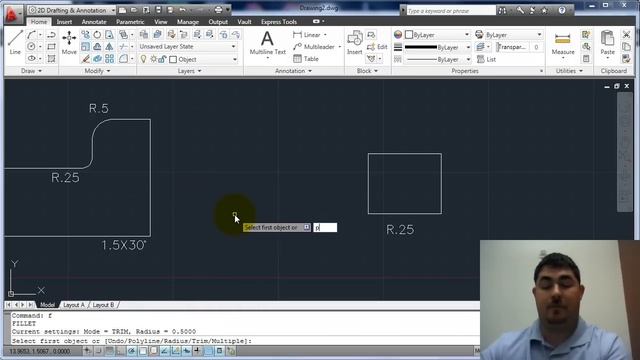Viewport: 640px width, 360px height.
Task: Switch to the Parametric ribbon tab
Action: click(x=130, y=22)
